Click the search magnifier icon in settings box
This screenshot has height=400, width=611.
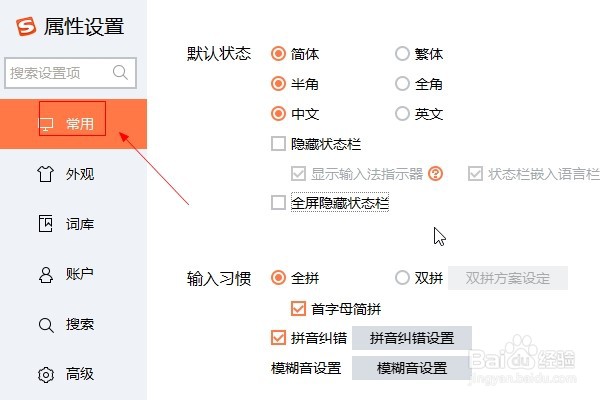click(x=121, y=72)
